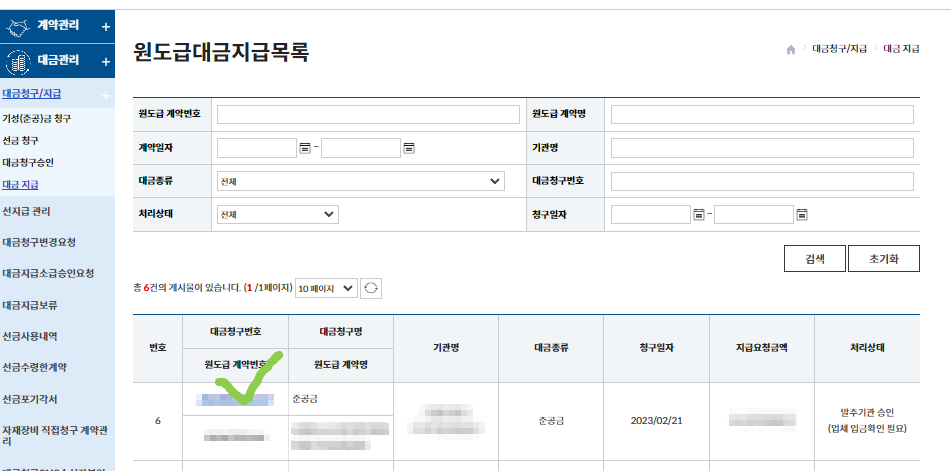
Task: Open 선금수령한계약 in sidebar
Action: [x=35, y=367]
